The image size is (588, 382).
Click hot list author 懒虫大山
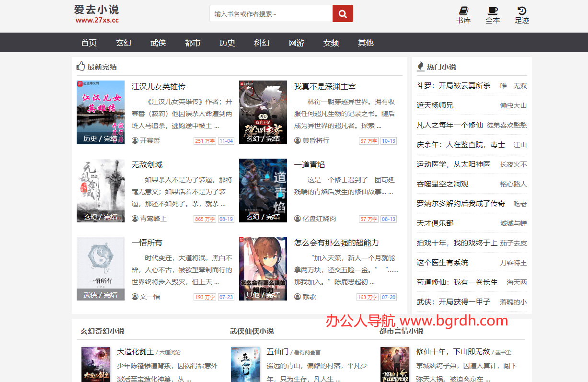click(514, 106)
